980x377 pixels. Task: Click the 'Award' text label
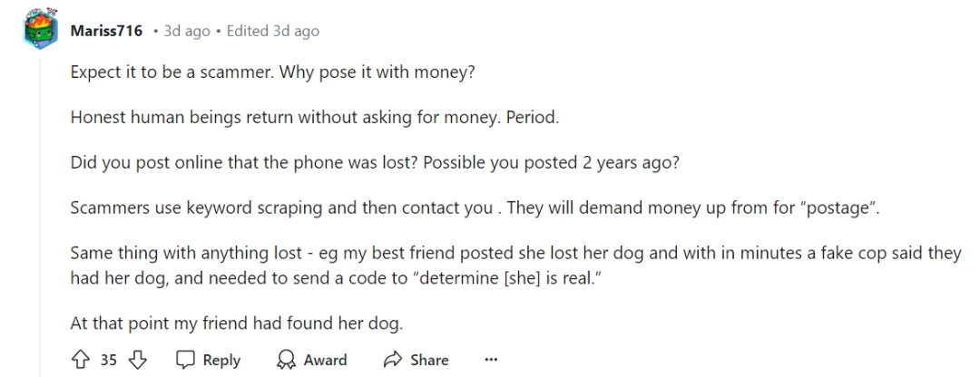(325, 360)
